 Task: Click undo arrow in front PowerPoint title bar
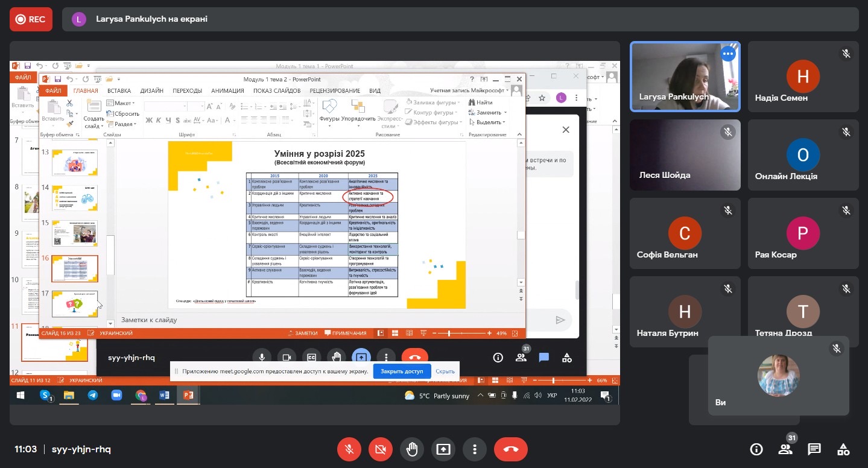pos(70,79)
